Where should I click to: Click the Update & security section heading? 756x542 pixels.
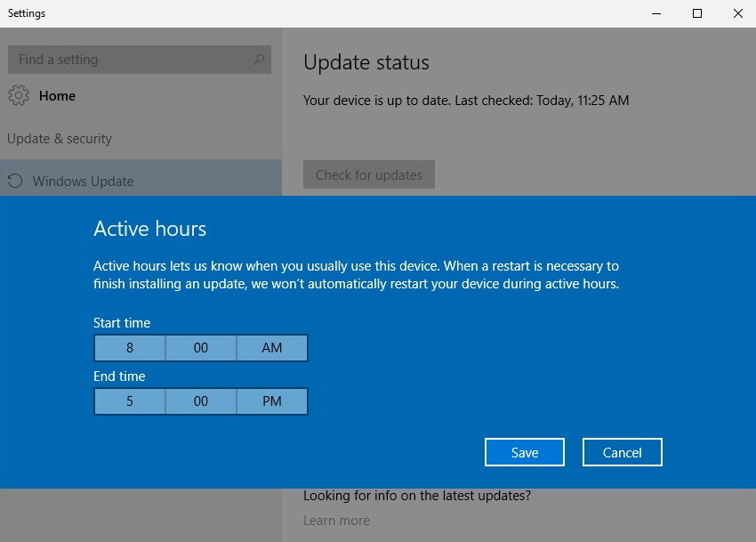[x=60, y=139]
